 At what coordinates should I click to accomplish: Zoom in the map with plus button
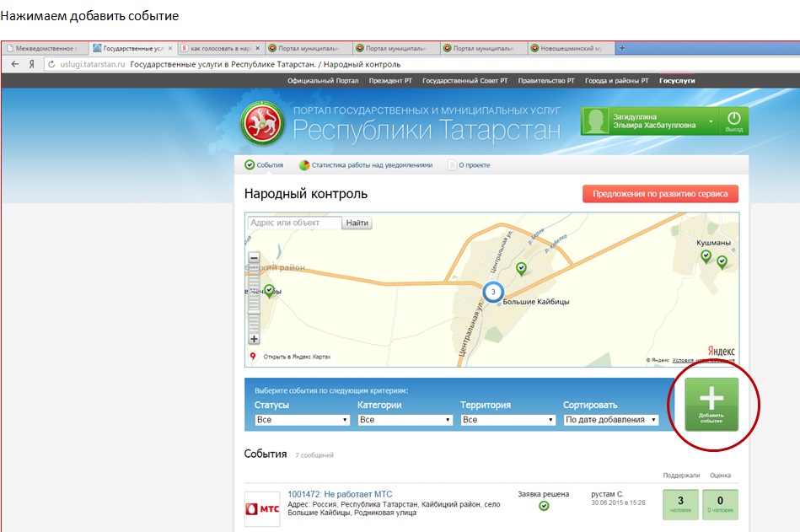click(254, 339)
